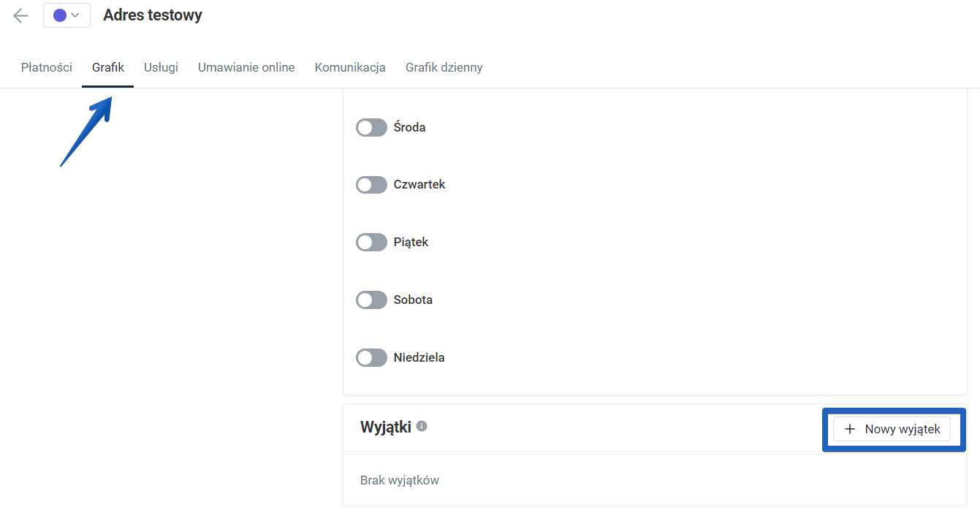The width and height of the screenshot is (980, 510).
Task: Open the Usługi tab
Action: [x=160, y=66]
